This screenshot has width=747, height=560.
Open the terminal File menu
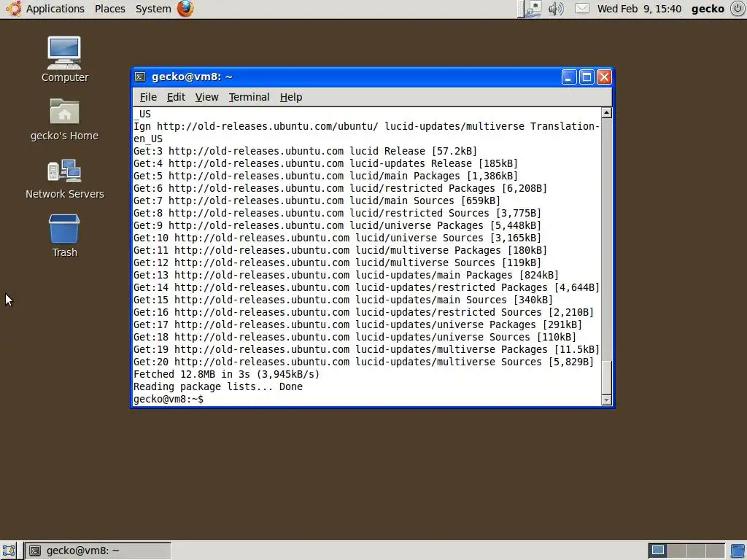(148, 97)
